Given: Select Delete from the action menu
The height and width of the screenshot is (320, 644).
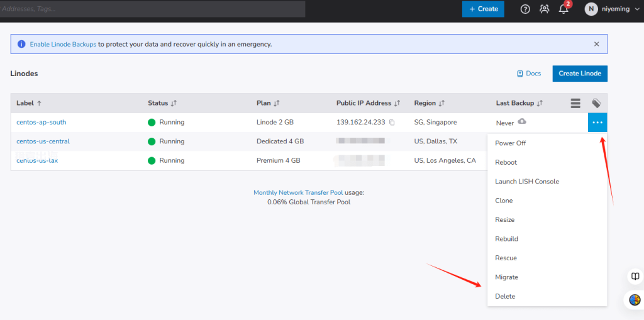Looking at the screenshot, I should (x=505, y=296).
